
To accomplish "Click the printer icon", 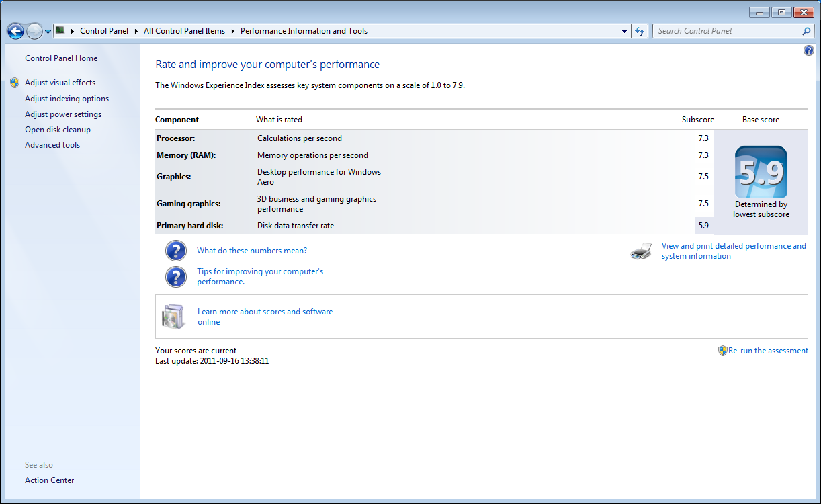I will 641,251.
